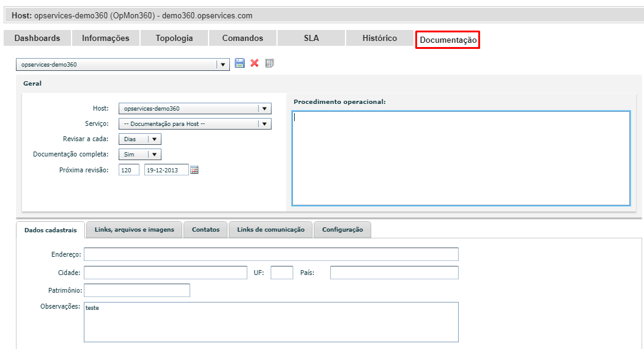Viewport: 644px width, 349px height.
Task: Open the calendar date picker icon
Action: (x=194, y=170)
